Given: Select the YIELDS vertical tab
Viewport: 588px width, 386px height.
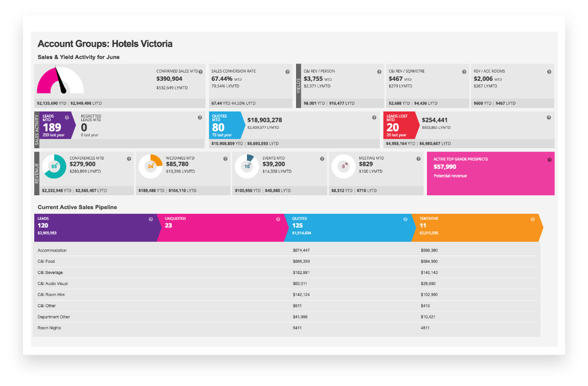Looking at the screenshot, I should pyautogui.click(x=298, y=84).
